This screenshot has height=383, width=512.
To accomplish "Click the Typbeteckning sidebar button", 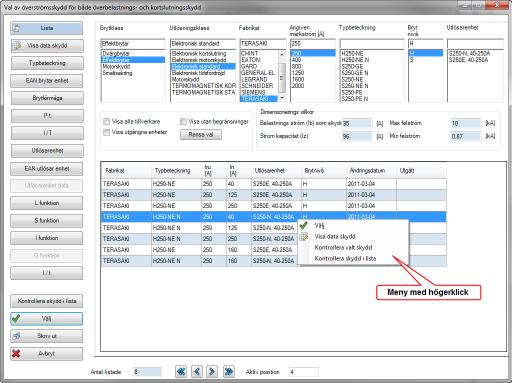I will 47,63.
